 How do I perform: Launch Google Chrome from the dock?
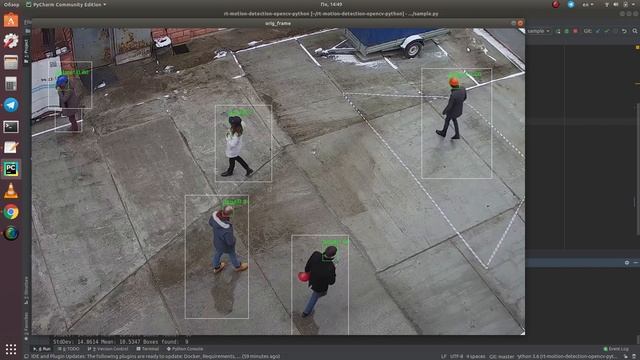(x=11, y=212)
